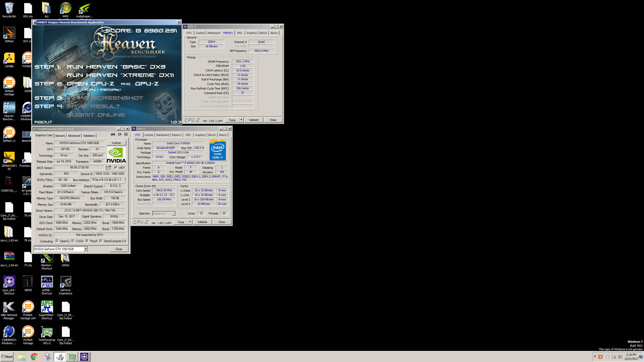Click the GPU-Z refresh icon
The height and width of the screenshot is (362, 644).
[119, 134]
